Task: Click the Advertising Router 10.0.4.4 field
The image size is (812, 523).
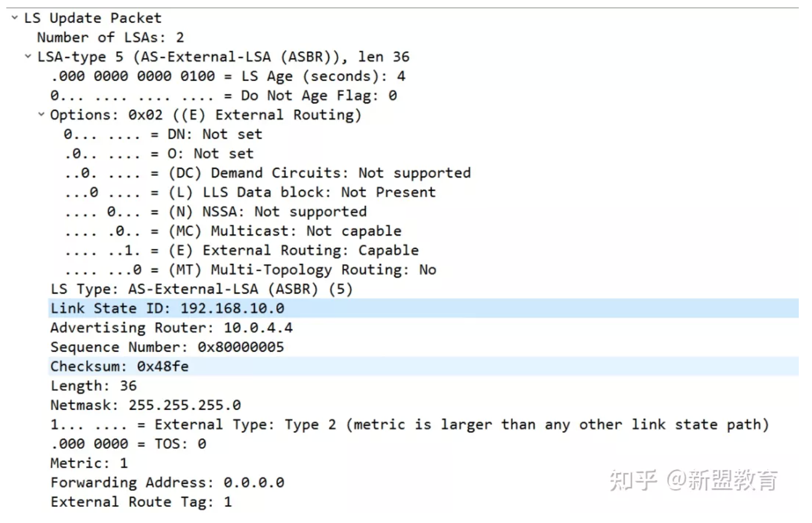Action: [x=171, y=328]
